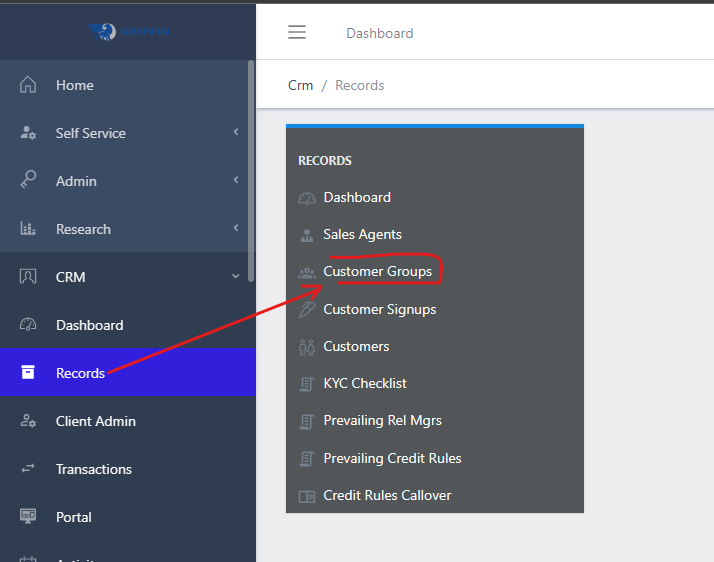Click the Customer Signups pencil icon

click(x=307, y=310)
